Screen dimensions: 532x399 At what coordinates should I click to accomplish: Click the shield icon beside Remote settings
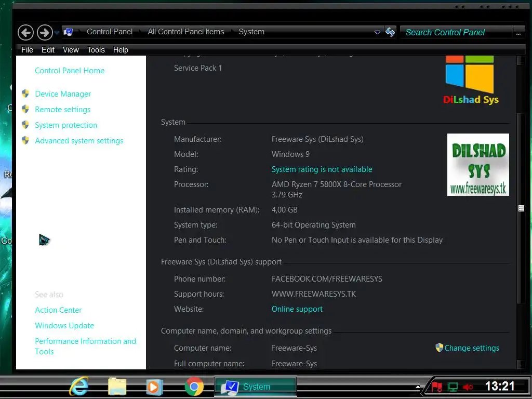25,109
